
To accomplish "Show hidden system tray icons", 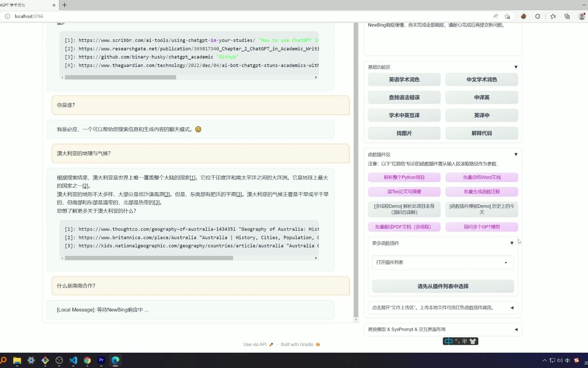I will coord(544,361).
